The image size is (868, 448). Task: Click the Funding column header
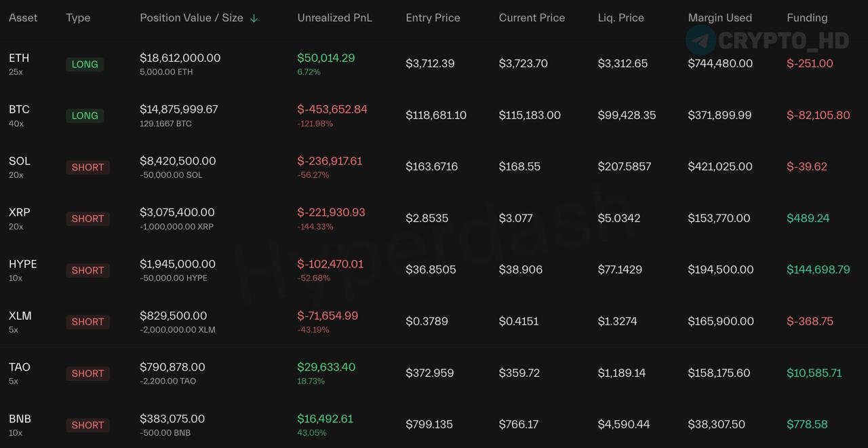point(807,18)
